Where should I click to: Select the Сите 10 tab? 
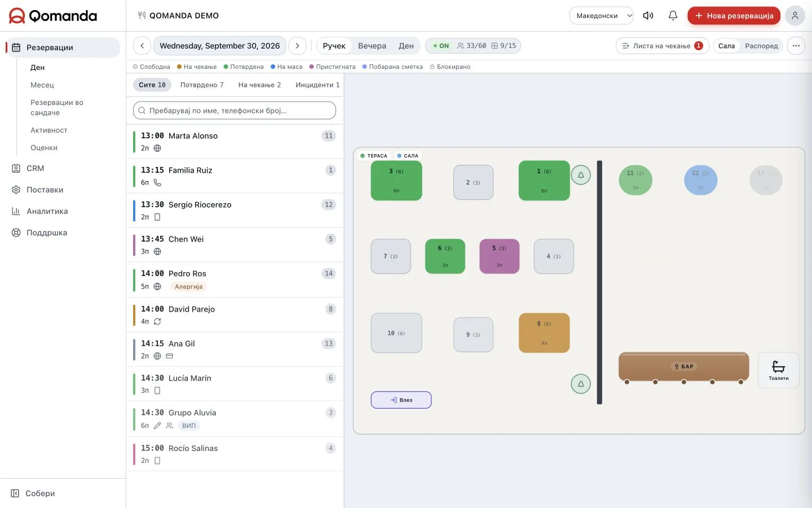click(x=152, y=85)
